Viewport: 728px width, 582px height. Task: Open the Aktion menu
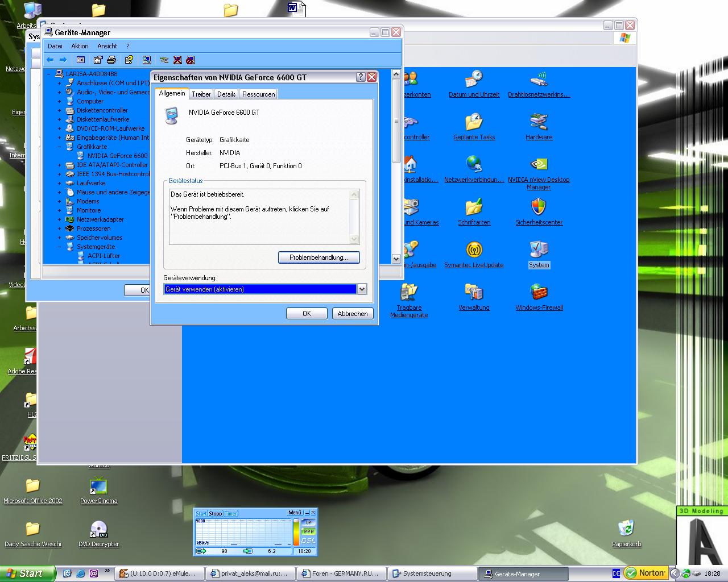80,46
